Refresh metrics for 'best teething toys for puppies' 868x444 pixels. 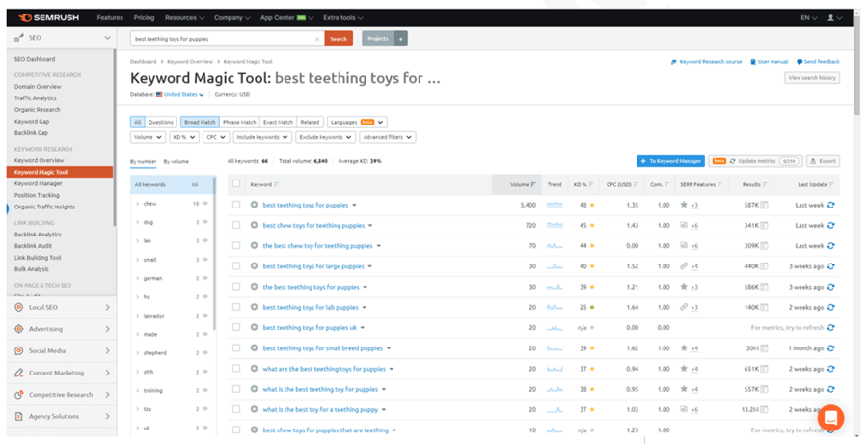[830, 205]
